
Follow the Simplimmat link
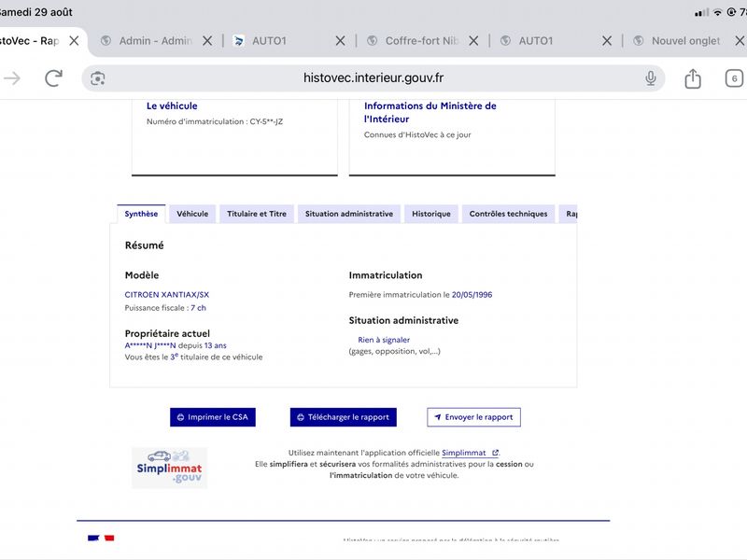pos(470,453)
